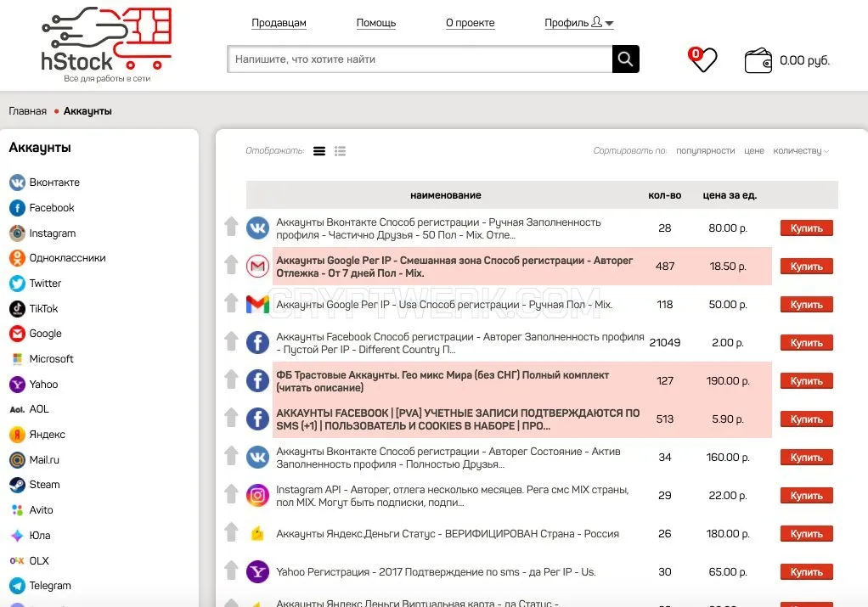868x607 pixels.
Task: Click the Instagram sidebar icon
Action: tap(17, 233)
